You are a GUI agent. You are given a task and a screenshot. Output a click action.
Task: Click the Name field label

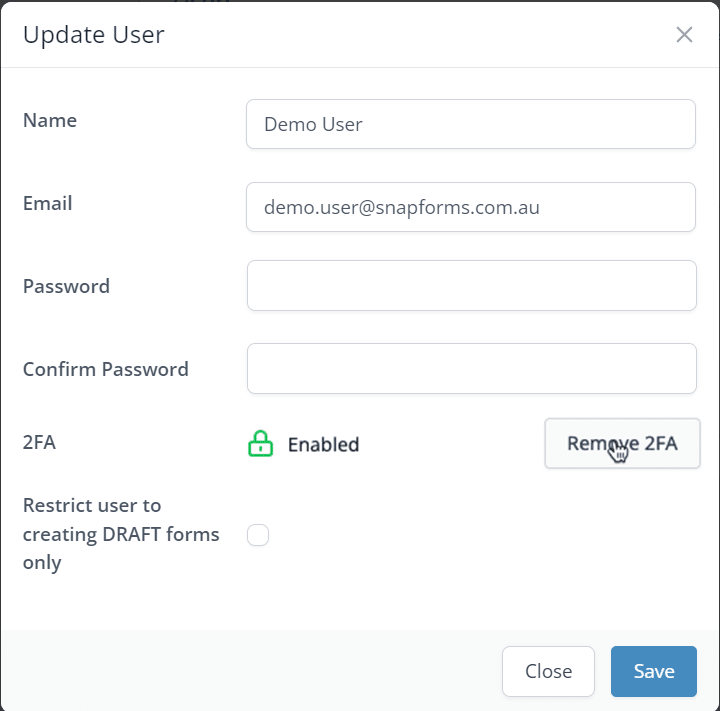tap(50, 120)
